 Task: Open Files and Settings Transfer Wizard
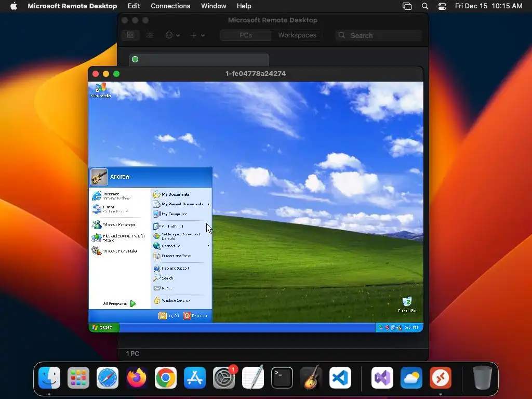(118, 238)
